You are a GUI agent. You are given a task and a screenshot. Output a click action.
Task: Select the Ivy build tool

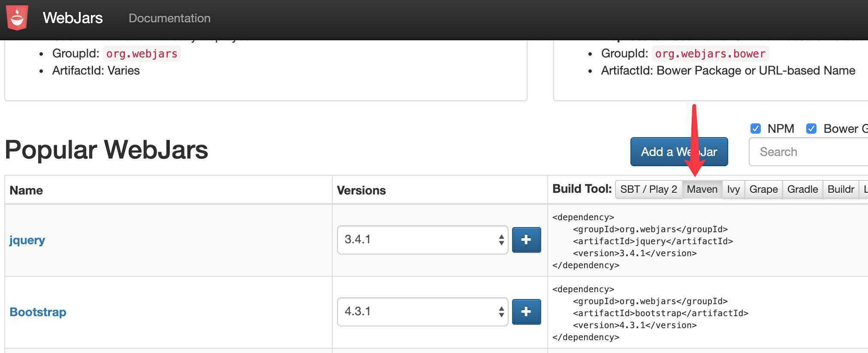click(733, 189)
